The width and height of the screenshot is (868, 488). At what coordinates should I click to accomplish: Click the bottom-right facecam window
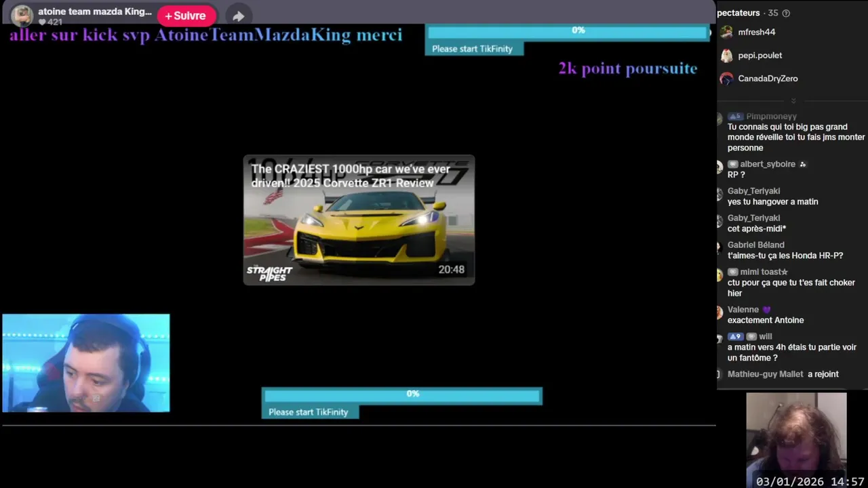point(796,440)
